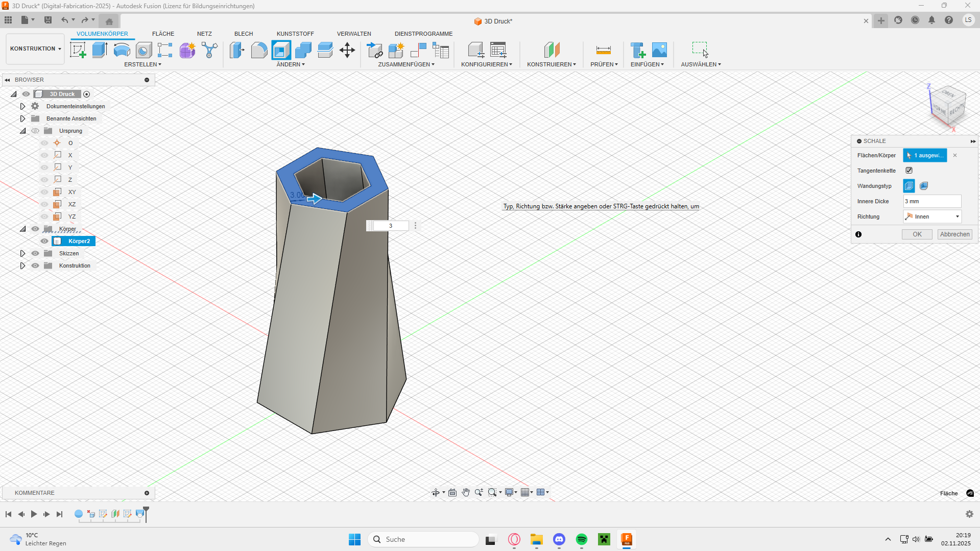Select the Move/Copy arrows tool
Screen dimensions: 980x551
point(347,50)
